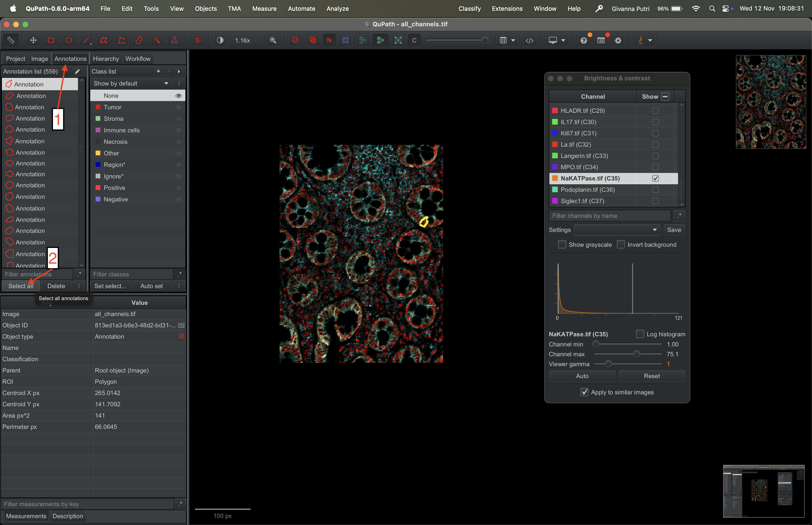812x525 pixels.
Task: Switch to the Hierarchy tab
Action: 106,59
